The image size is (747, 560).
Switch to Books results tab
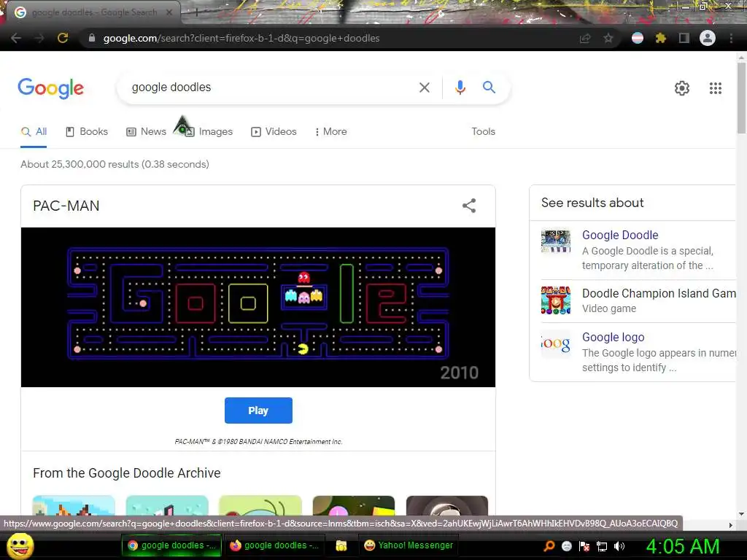coord(87,131)
